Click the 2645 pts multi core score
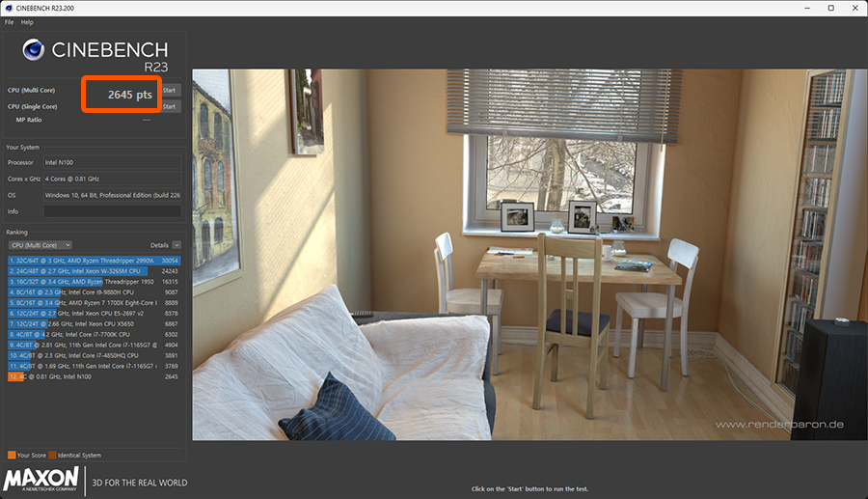Viewport: 868px width, 499px height. (129, 95)
